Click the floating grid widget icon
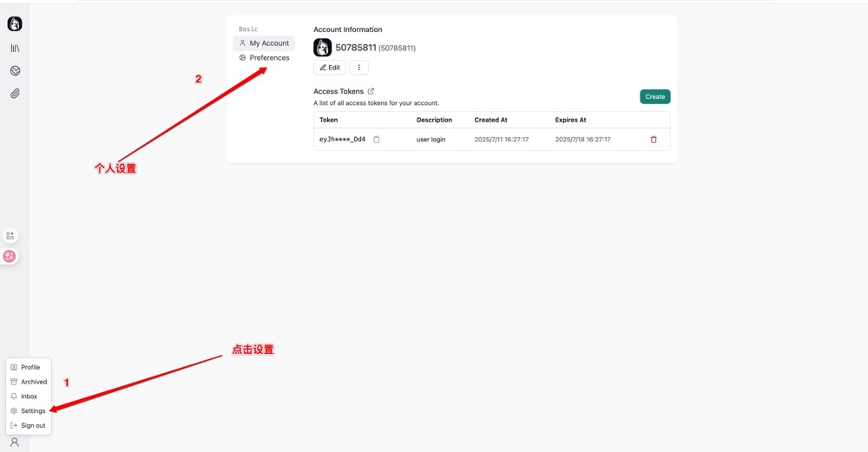 click(x=10, y=235)
